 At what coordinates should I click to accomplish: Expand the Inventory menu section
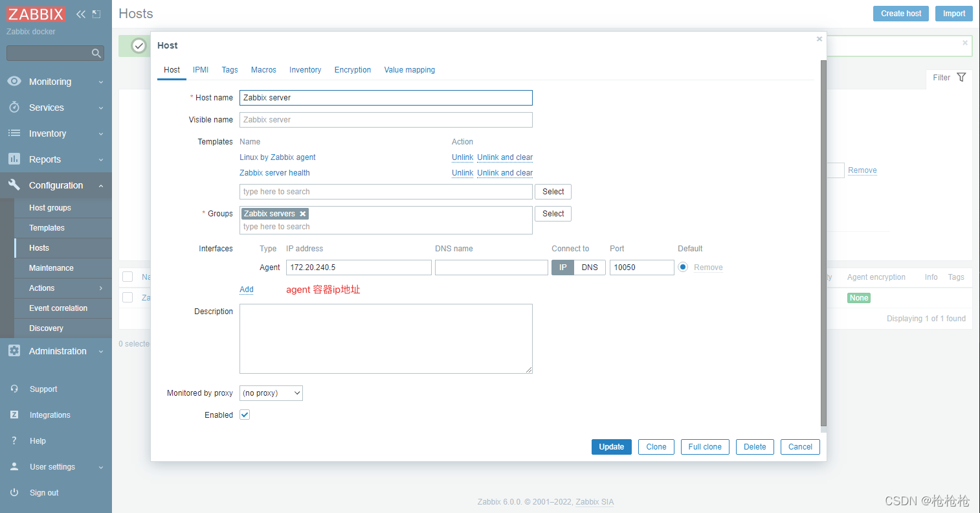[x=101, y=134]
